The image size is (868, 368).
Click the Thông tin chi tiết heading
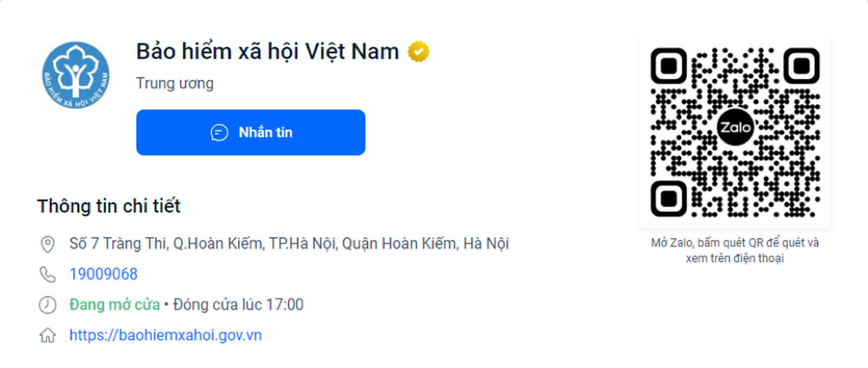(108, 206)
